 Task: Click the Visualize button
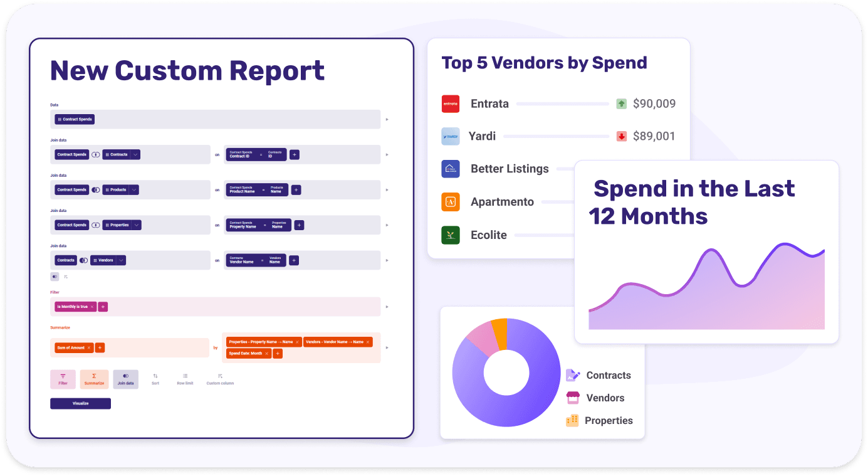pyautogui.click(x=80, y=403)
